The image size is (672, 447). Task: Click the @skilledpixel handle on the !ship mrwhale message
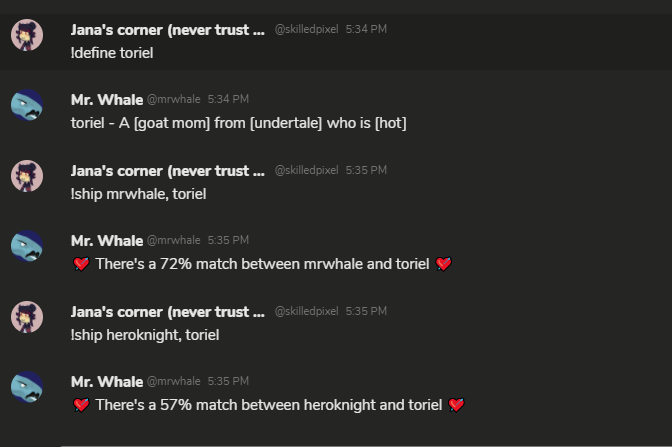point(306,170)
